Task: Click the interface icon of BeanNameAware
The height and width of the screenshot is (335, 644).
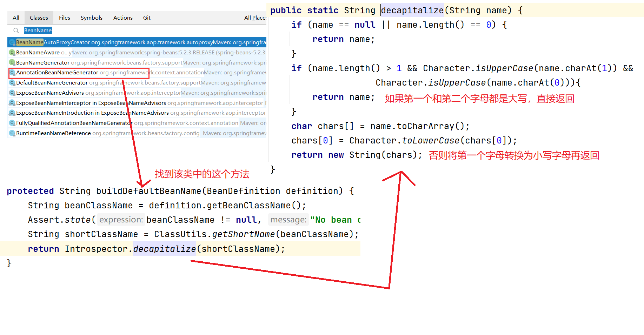Action: pos(12,52)
